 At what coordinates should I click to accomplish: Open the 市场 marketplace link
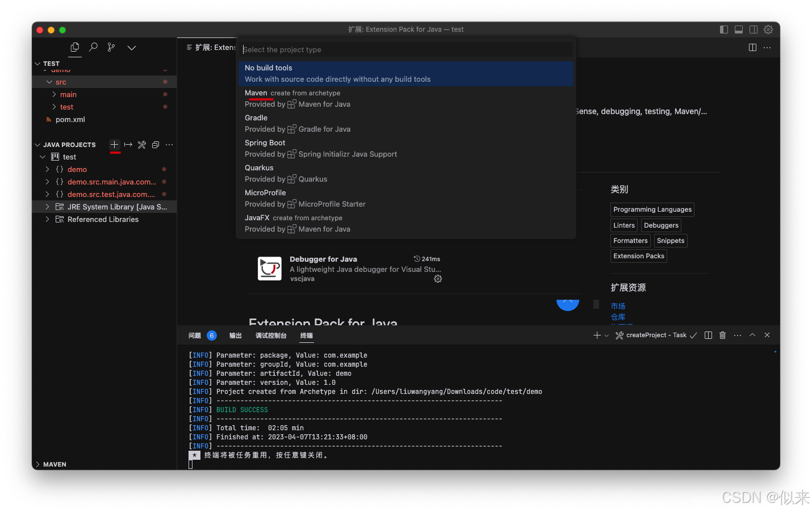coord(618,306)
